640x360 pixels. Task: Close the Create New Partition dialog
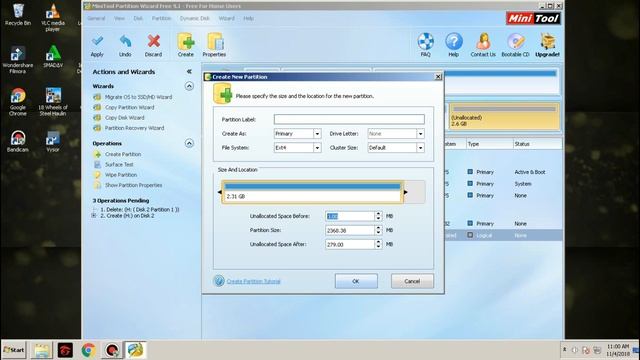[438, 77]
